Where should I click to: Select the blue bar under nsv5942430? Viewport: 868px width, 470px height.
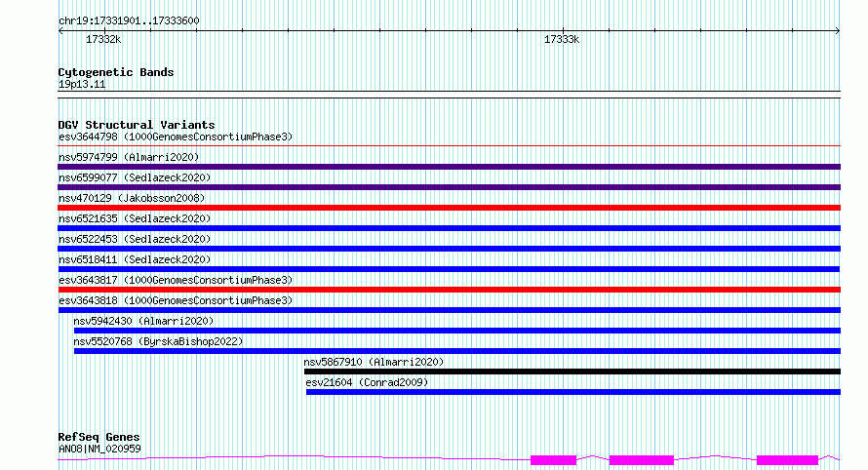[457, 331]
